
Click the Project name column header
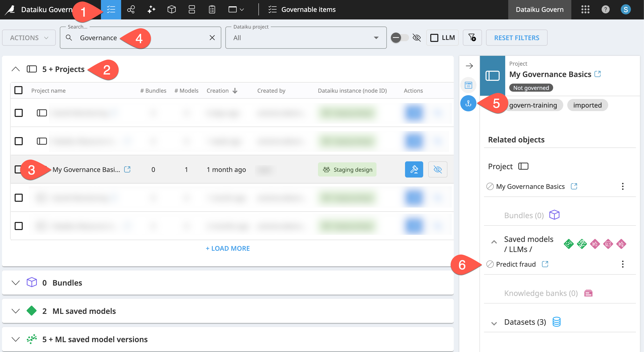click(48, 91)
